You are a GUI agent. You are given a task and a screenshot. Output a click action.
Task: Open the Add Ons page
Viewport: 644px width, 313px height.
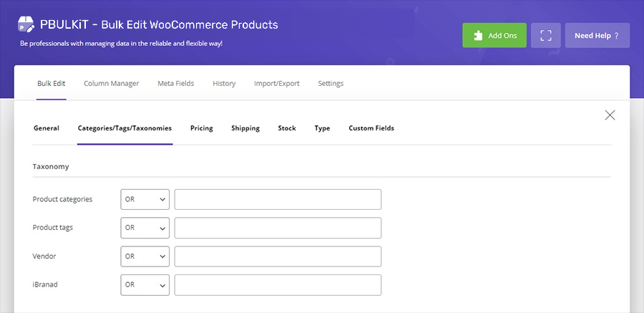[x=494, y=35]
